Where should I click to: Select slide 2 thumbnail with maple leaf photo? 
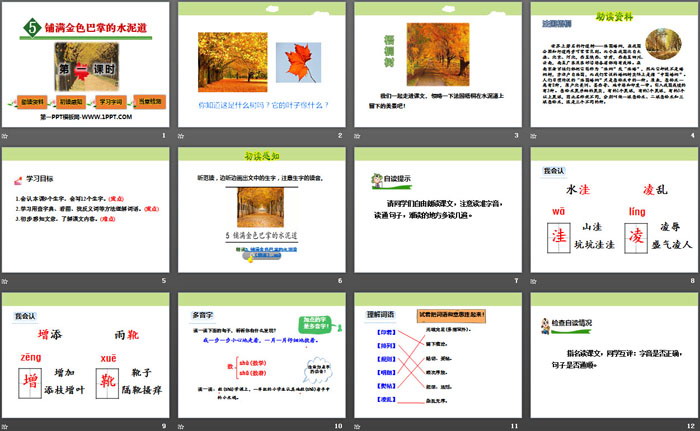point(262,64)
